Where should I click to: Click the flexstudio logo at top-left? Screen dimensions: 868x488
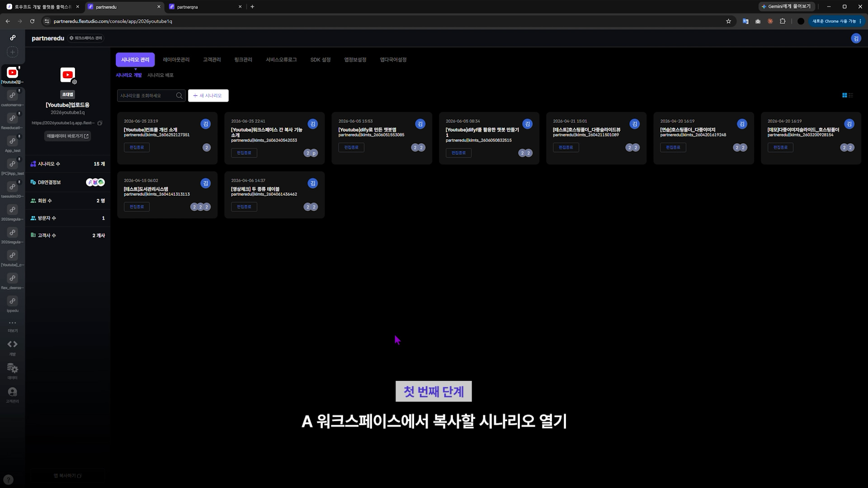click(x=13, y=38)
